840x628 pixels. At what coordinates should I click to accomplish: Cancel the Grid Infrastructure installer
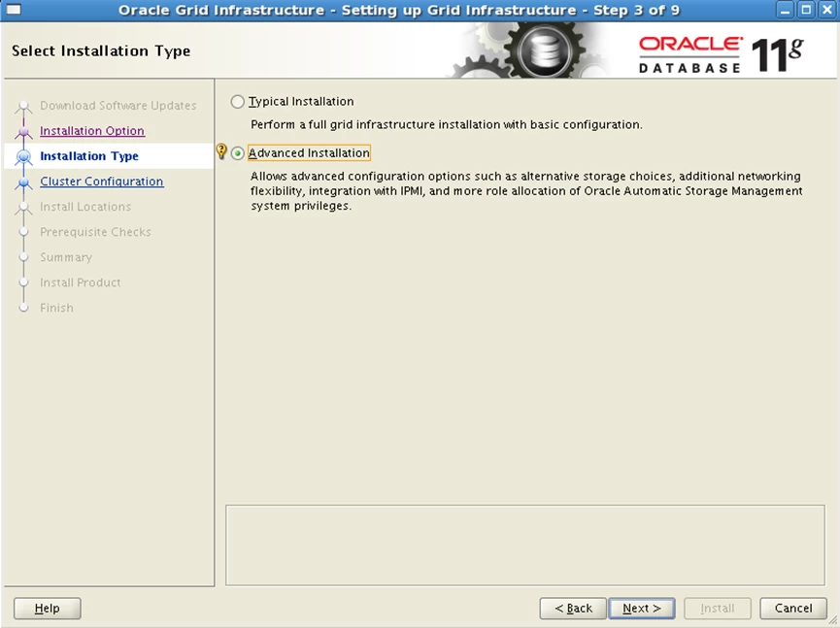[x=793, y=609]
